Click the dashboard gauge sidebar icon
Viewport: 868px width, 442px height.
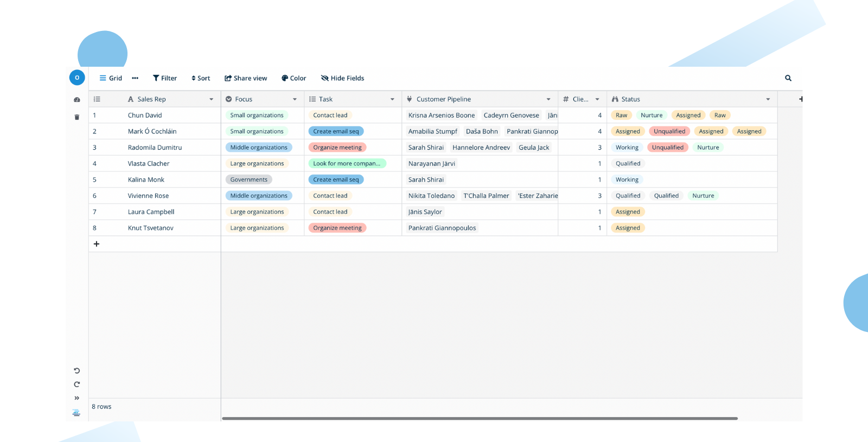click(x=77, y=100)
